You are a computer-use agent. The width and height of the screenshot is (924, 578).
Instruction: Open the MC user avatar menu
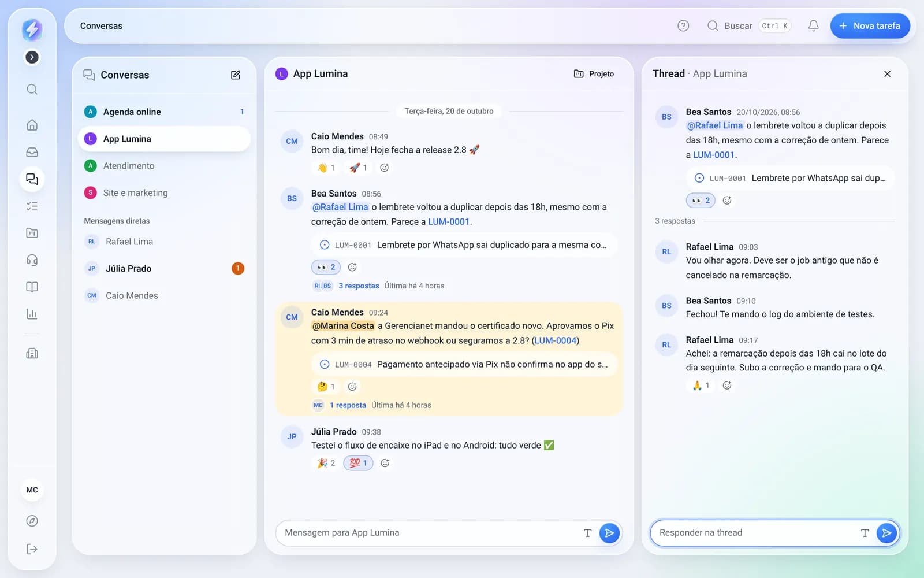click(x=32, y=490)
